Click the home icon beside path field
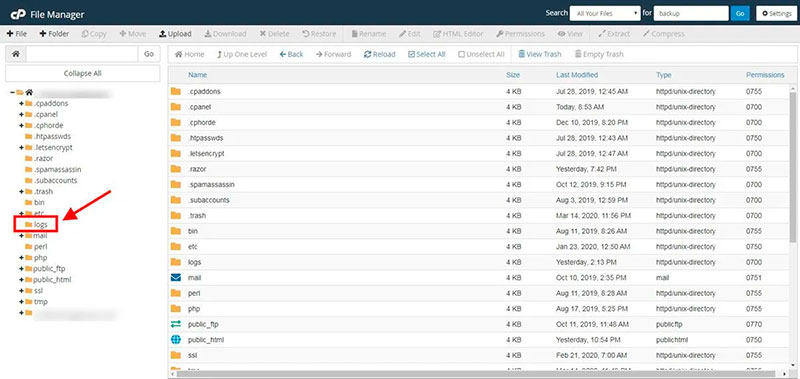800x379 pixels. tap(16, 54)
